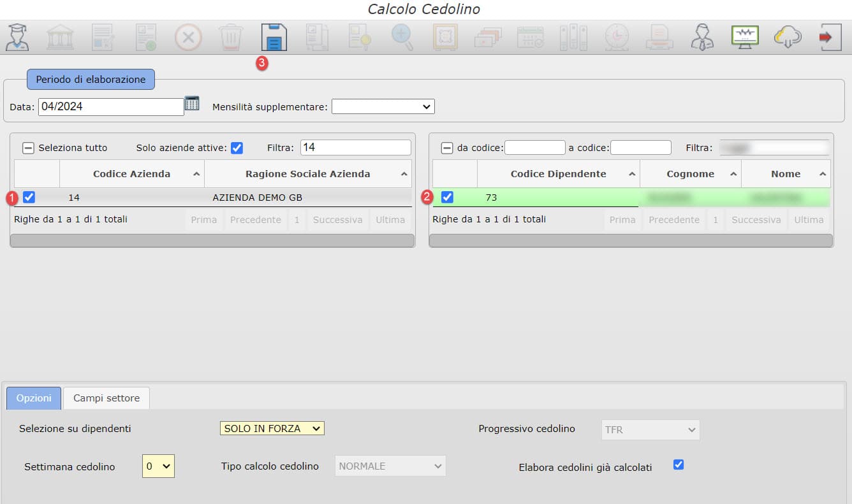Open the Settimana cedolino dropdown
The width and height of the screenshot is (852, 504).
[x=158, y=466]
